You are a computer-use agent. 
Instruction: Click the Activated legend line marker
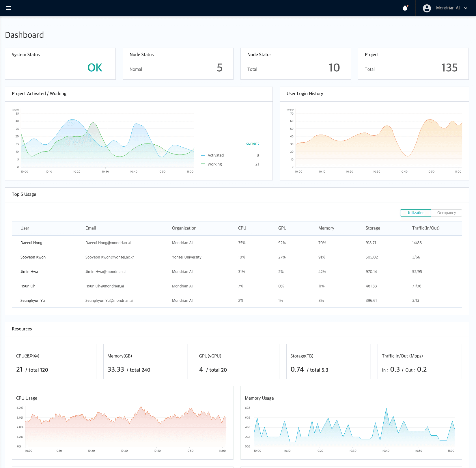point(203,155)
